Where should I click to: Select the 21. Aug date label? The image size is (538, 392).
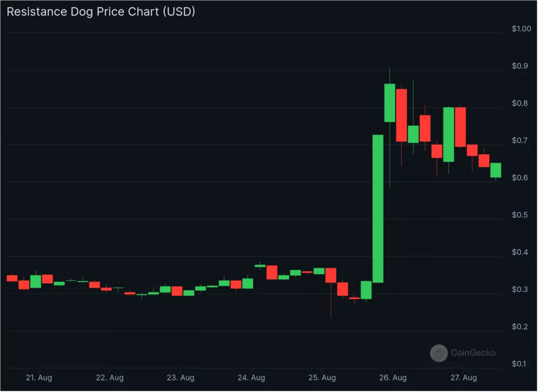coord(38,377)
